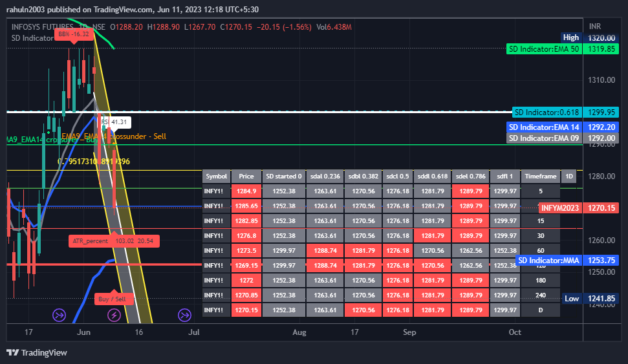The width and height of the screenshot is (628, 364).
Task: Click the SD started 0 table header
Action: (x=283, y=177)
